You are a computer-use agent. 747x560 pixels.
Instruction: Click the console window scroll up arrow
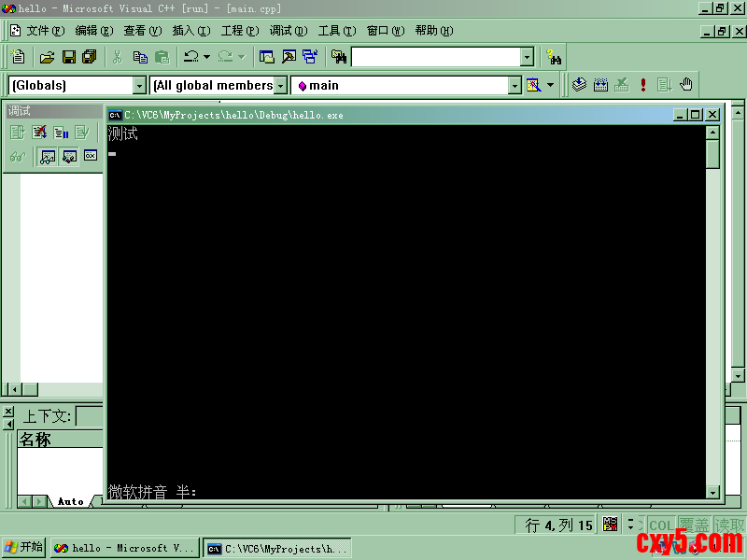(712, 133)
